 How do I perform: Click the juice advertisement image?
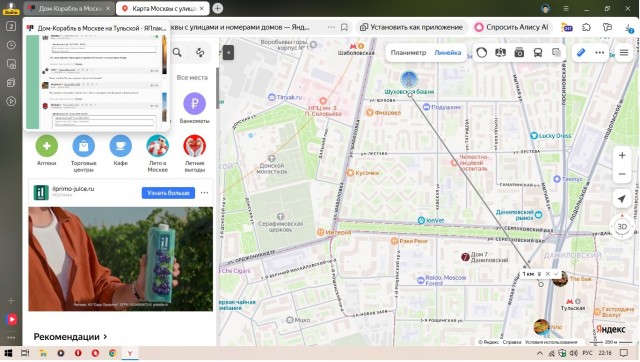(120, 259)
